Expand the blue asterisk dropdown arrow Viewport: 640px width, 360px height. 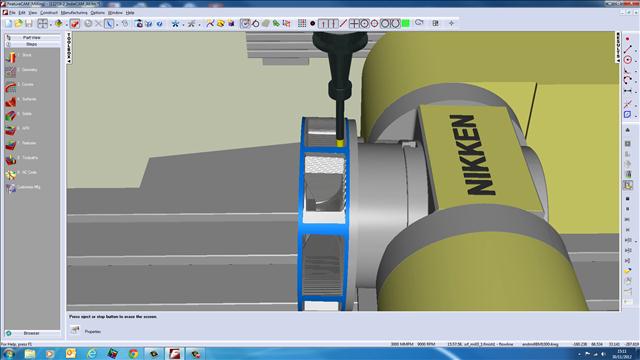coord(183,24)
